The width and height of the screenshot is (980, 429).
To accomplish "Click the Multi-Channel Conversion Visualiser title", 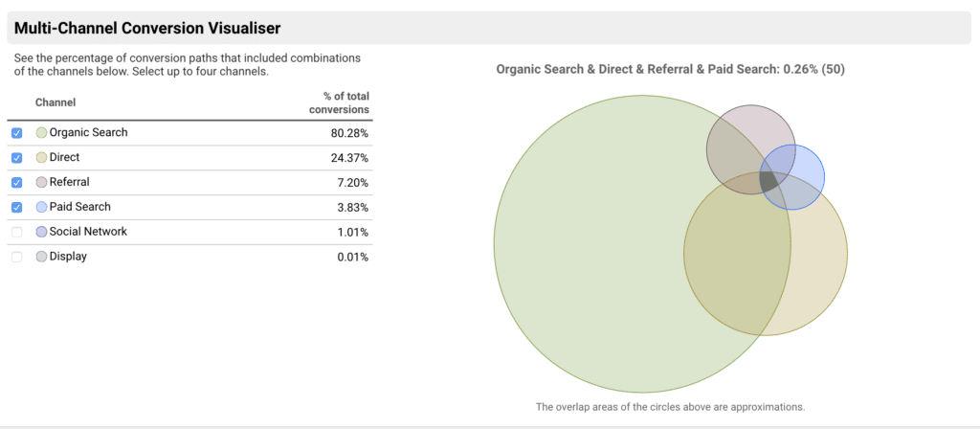I will coord(146,28).
